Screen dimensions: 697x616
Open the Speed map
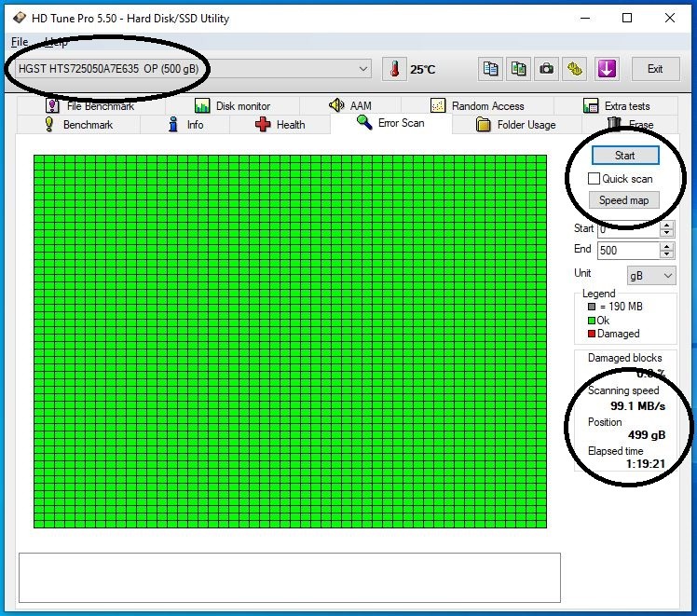pyautogui.click(x=623, y=200)
